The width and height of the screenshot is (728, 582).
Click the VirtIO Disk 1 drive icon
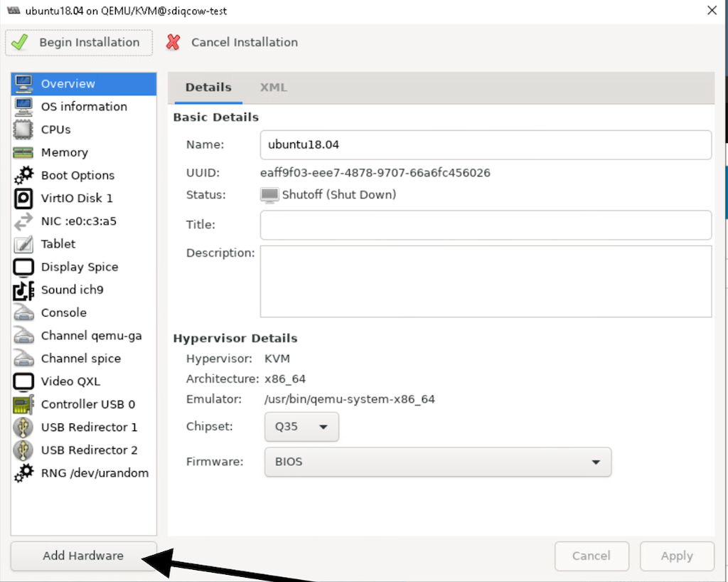(23, 199)
